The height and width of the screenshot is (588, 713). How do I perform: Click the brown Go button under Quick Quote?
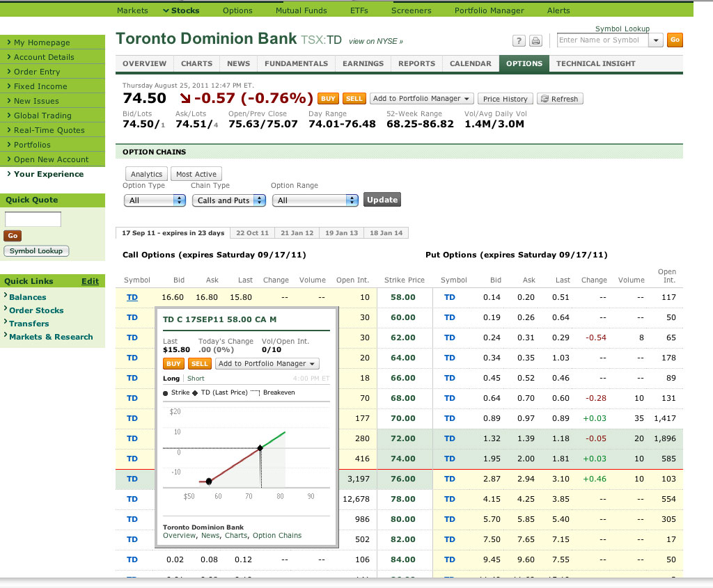[13, 236]
